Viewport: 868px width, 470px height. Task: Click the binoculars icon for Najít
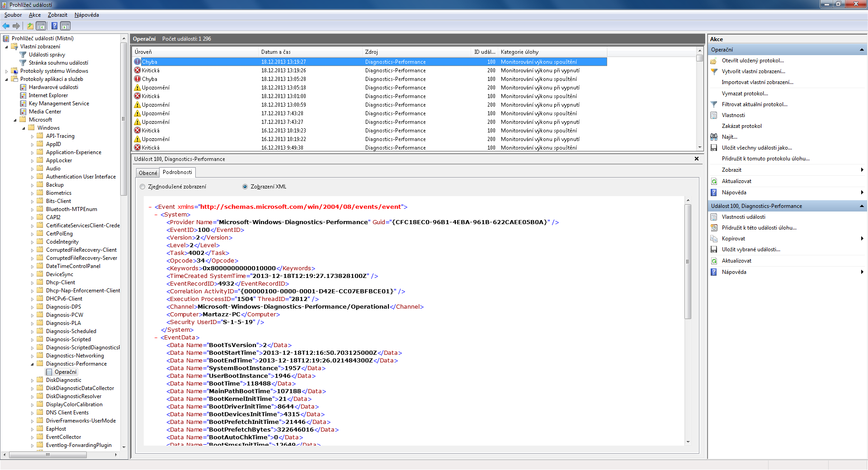(x=714, y=137)
